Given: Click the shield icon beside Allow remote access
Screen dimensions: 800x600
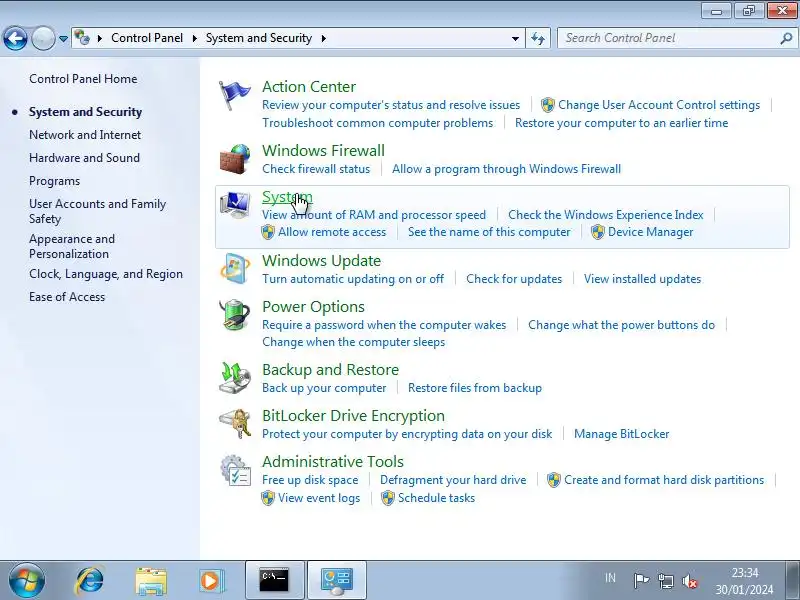Looking at the screenshot, I should pos(268,232).
